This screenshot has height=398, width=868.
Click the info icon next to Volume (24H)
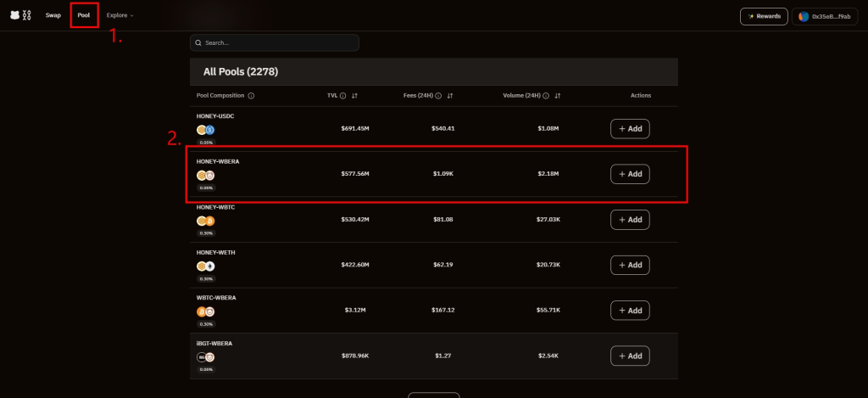click(x=545, y=96)
